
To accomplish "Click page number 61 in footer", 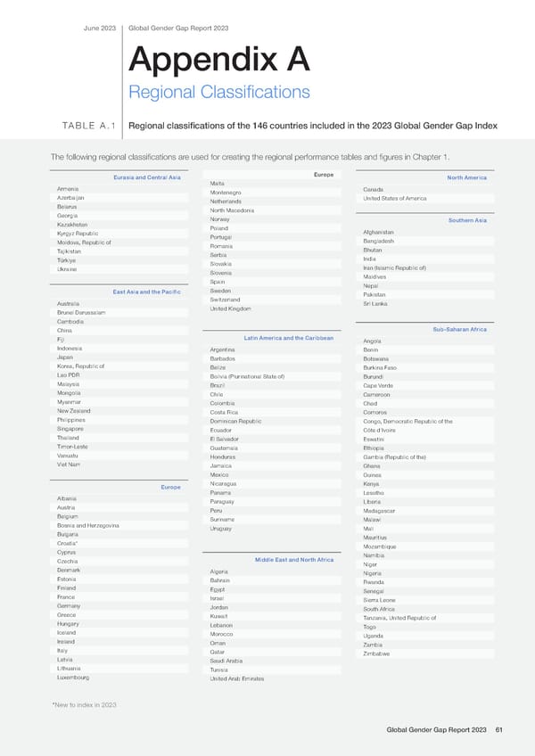I will click(499, 730).
